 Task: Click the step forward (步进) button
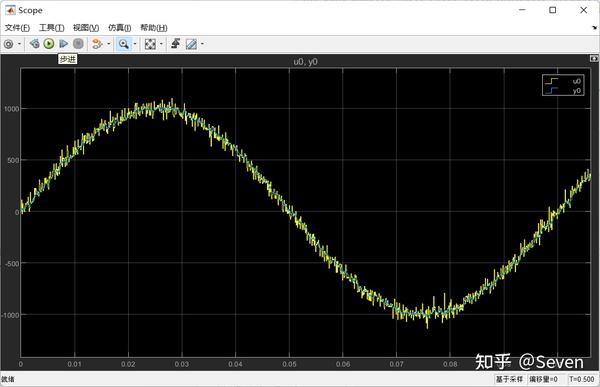(x=64, y=44)
